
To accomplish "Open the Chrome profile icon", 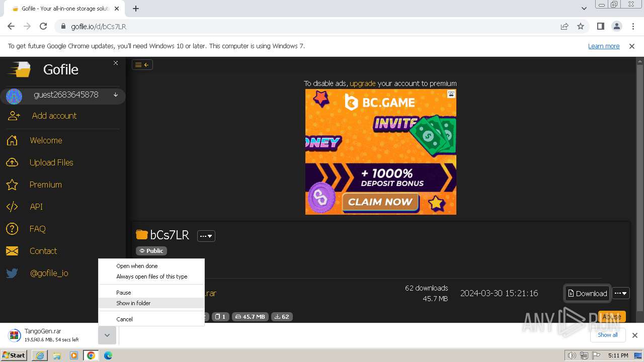I will 617,26.
